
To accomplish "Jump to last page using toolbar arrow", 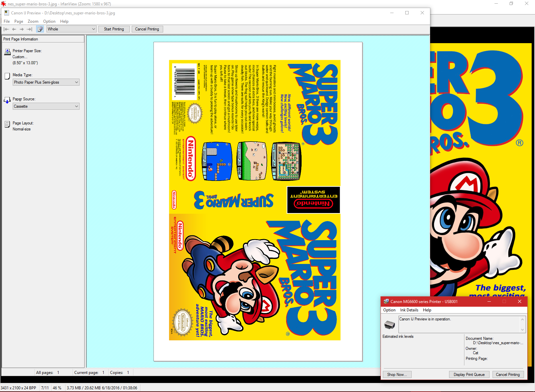I will tap(29, 29).
